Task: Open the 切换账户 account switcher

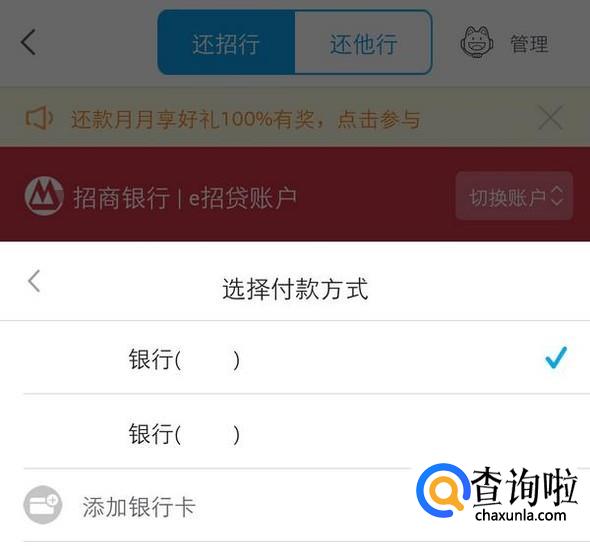Action: coord(514,196)
